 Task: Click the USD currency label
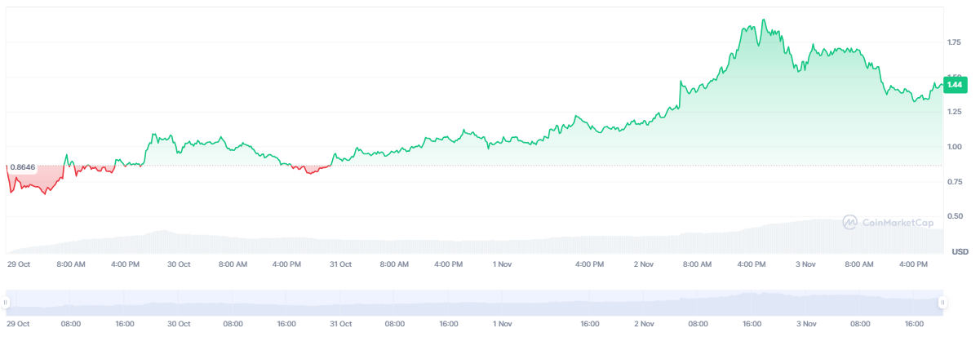[x=960, y=251]
